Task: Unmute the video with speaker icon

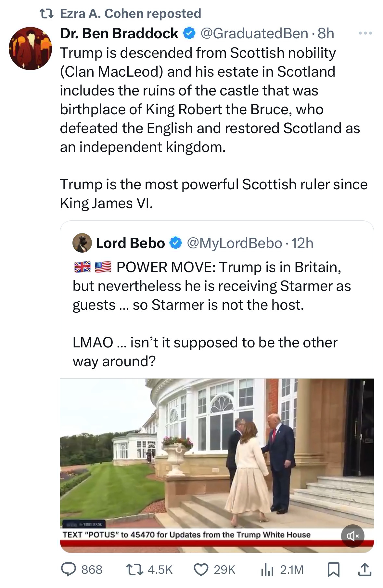Action: click(352, 536)
